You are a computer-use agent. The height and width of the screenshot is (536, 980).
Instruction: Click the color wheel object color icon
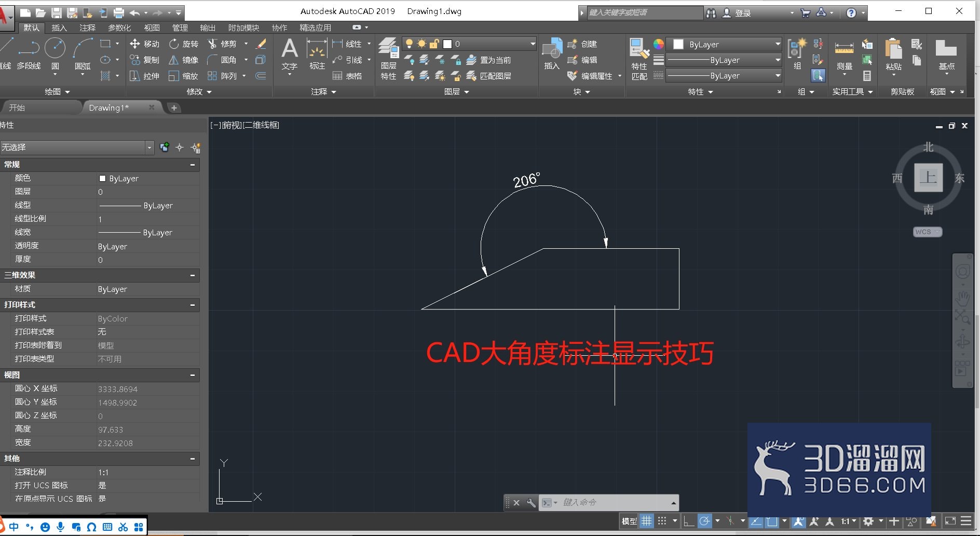click(x=659, y=44)
